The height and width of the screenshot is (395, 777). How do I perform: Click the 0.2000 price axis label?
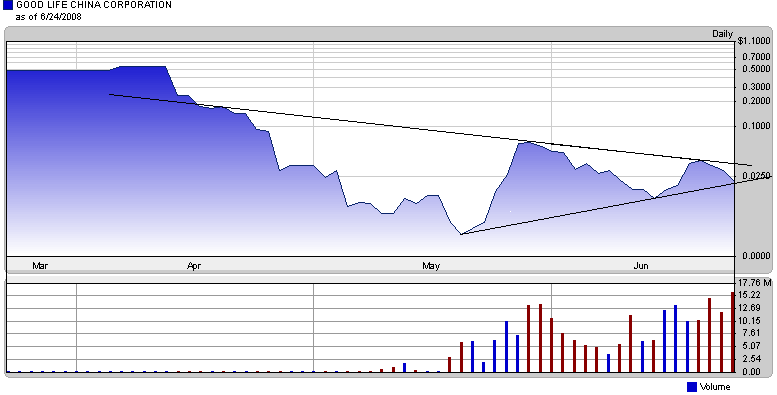point(757,101)
